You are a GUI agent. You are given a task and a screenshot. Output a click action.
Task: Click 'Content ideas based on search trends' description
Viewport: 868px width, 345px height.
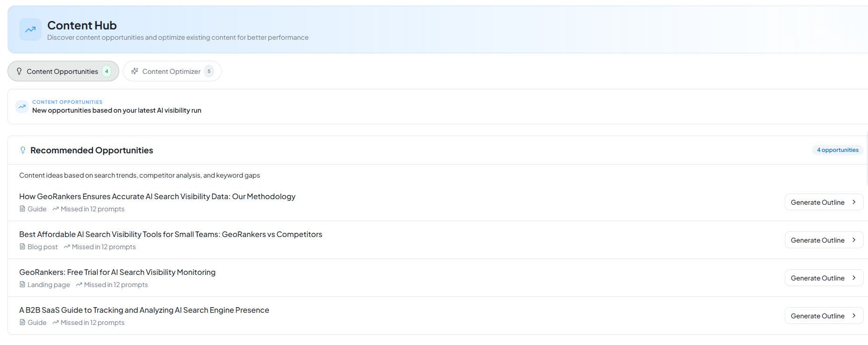(139, 175)
